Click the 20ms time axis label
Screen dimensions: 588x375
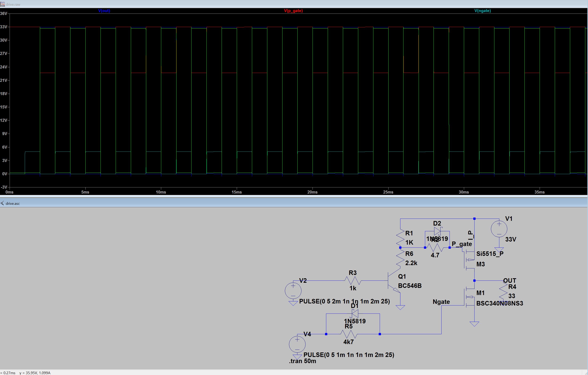[x=312, y=192]
